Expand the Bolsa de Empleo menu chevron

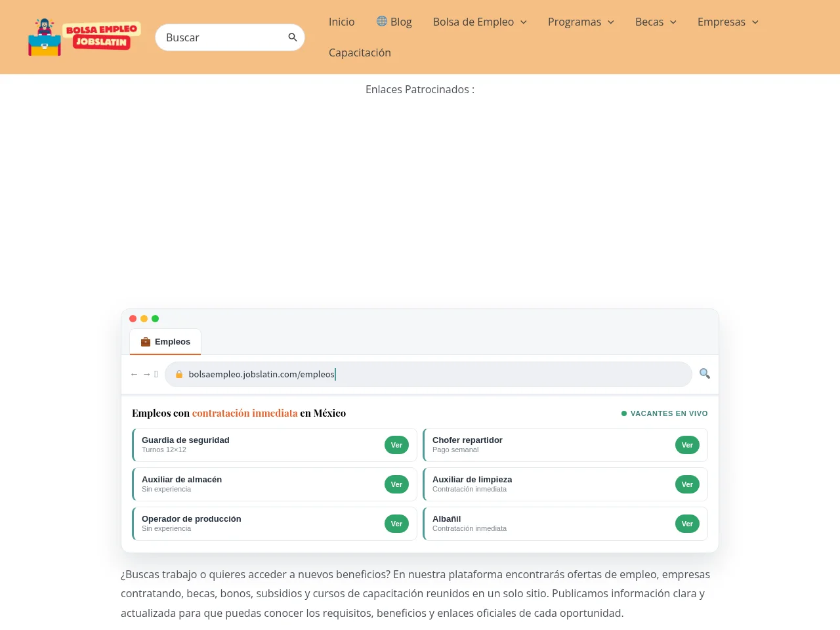pyautogui.click(x=524, y=22)
